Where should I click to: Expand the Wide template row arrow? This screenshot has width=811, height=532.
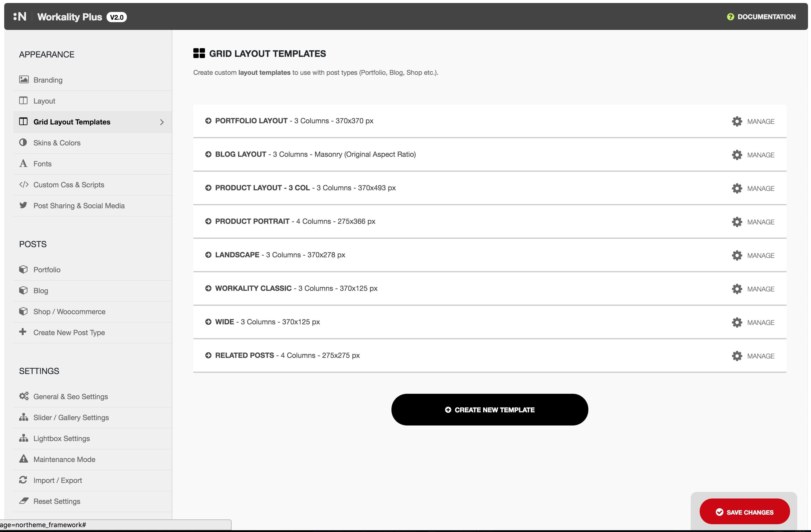(208, 322)
